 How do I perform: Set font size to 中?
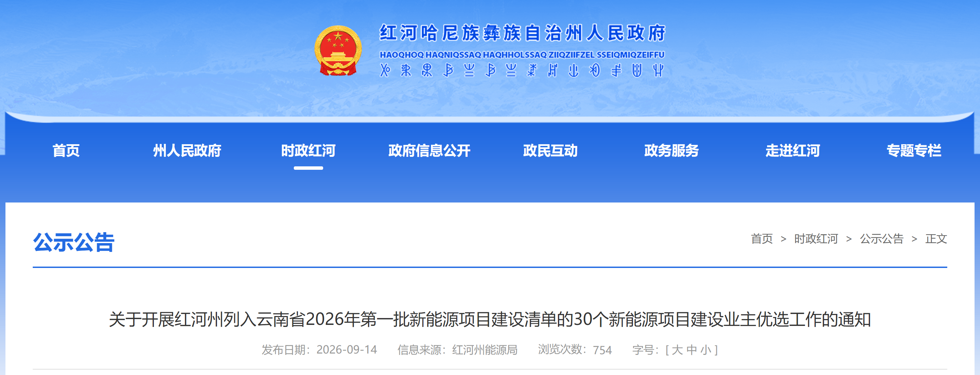pos(691,350)
